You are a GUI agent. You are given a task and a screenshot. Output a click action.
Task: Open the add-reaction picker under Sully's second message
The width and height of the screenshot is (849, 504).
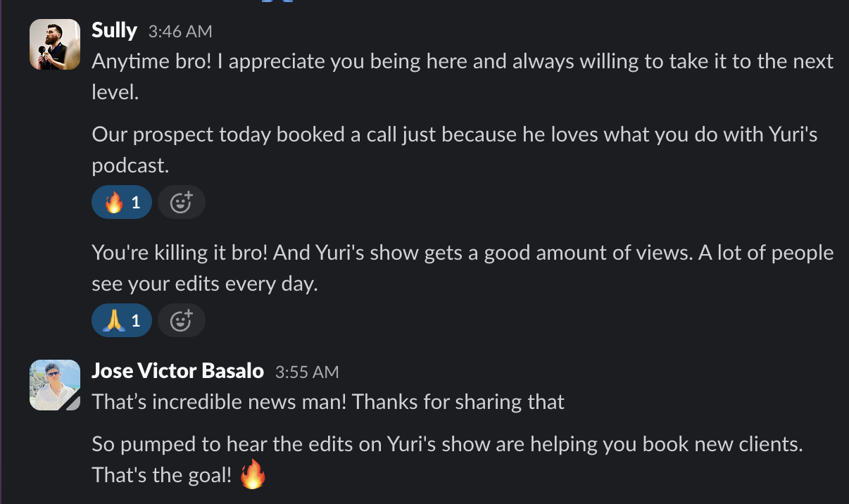point(182,320)
